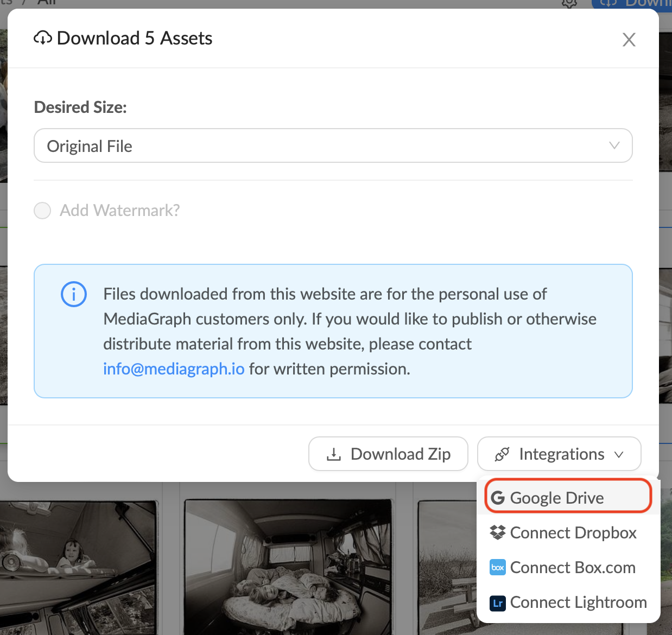Click the Google Drive logo icon
672x635 pixels.
point(498,498)
